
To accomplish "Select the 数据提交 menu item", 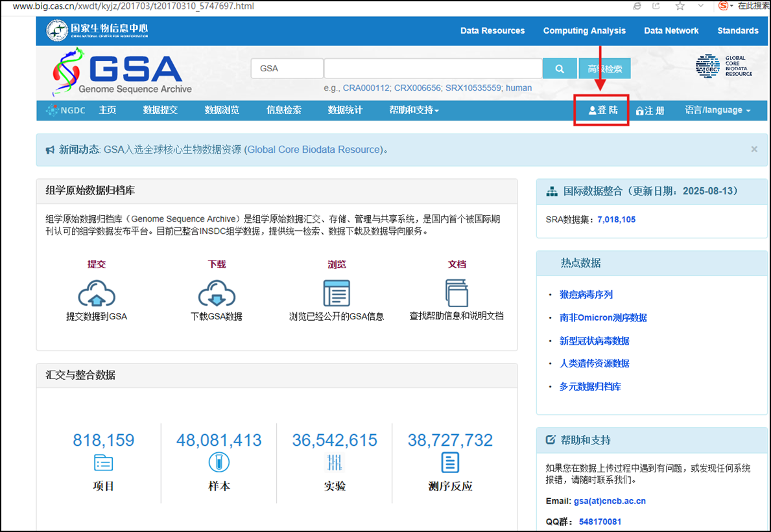I will (x=160, y=110).
